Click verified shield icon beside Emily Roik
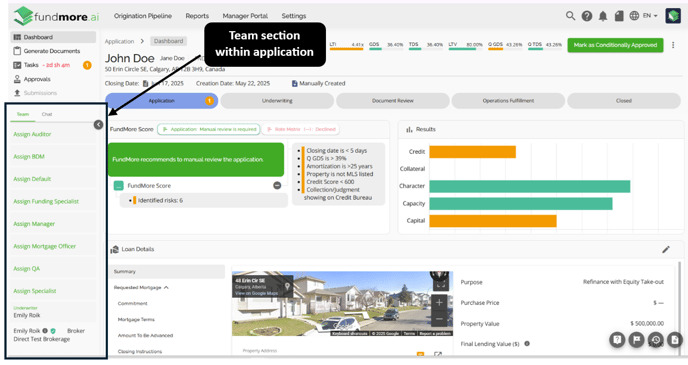 (53, 331)
